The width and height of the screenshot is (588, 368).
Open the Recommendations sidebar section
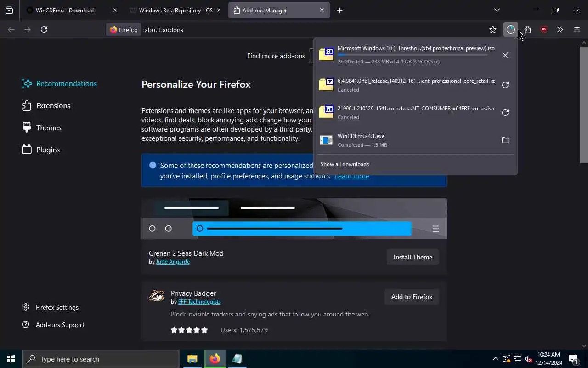click(x=59, y=83)
